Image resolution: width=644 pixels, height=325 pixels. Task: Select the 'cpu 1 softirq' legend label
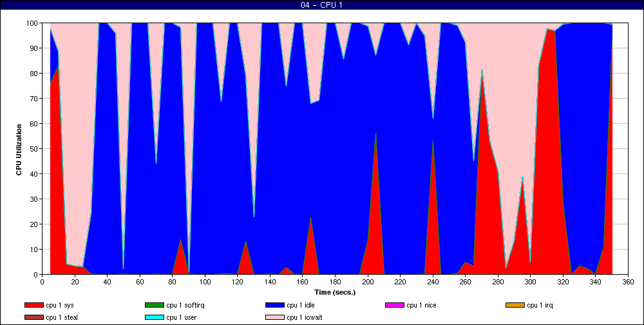tap(185, 305)
